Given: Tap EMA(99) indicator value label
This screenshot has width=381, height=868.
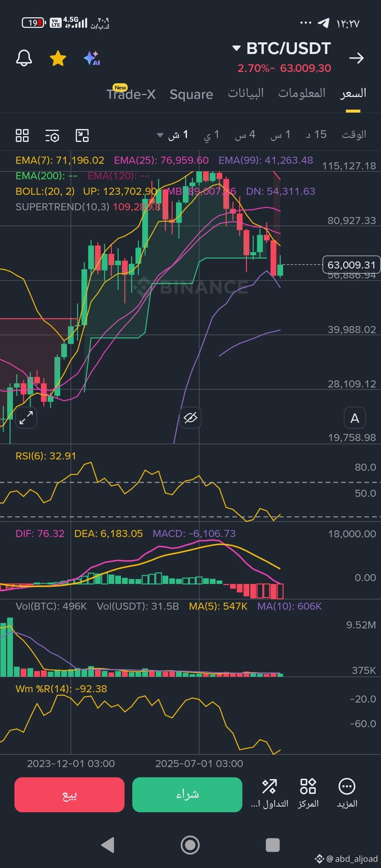Looking at the screenshot, I should [266, 160].
